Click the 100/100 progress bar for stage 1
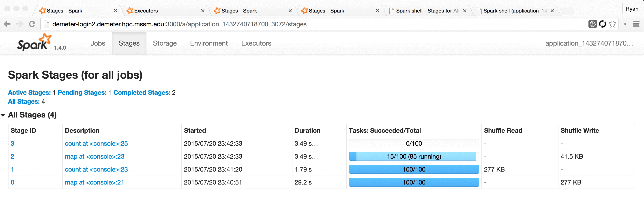Image resolution: width=644 pixels, height=210 pixels. [x=414, y=169]
